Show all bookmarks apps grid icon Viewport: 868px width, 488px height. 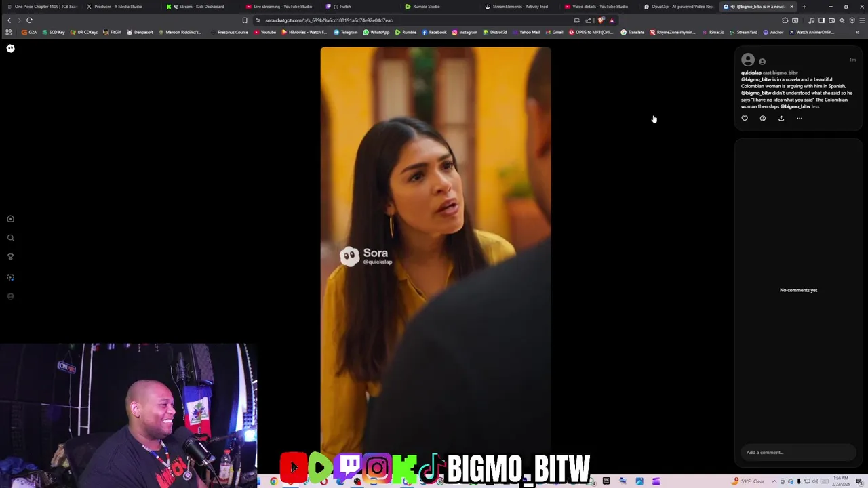coord(8,32)
